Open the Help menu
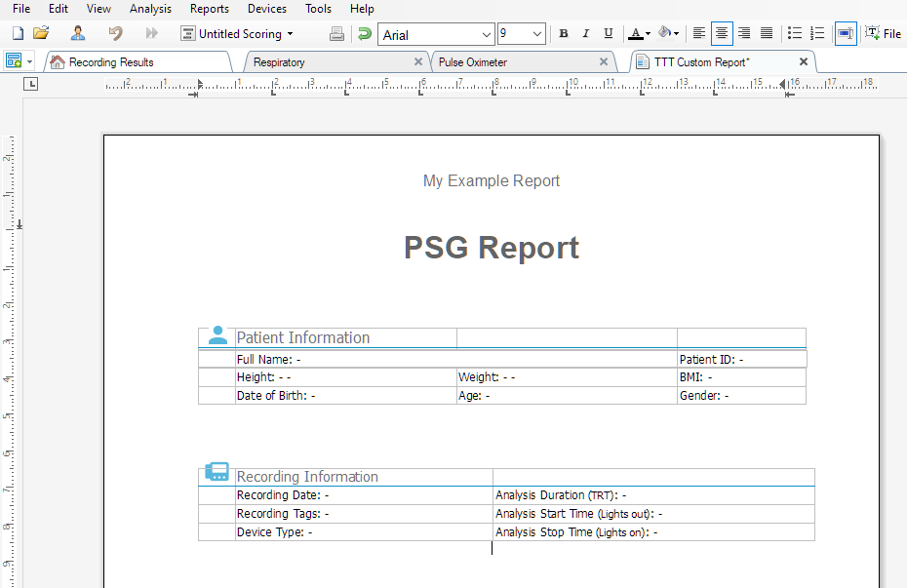907x588 pixels. click(x=362, y=9)
